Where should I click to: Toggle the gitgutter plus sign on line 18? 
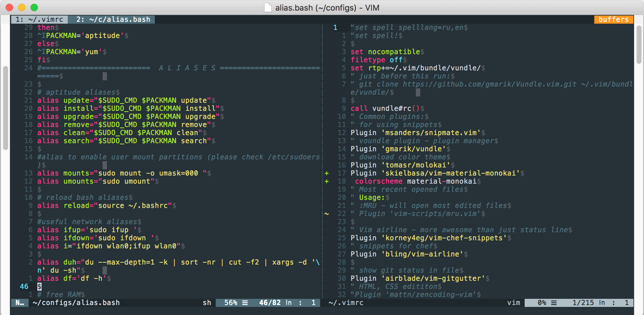click(326, 181)
